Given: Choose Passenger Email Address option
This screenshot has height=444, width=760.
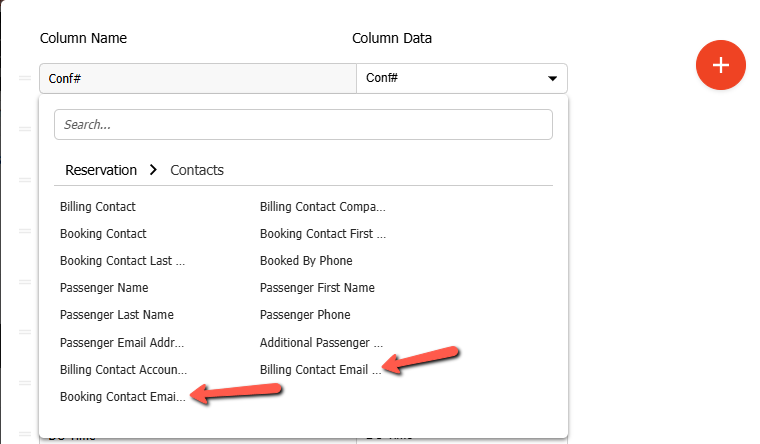Looking at the screenshot, I should pos(122,342).
